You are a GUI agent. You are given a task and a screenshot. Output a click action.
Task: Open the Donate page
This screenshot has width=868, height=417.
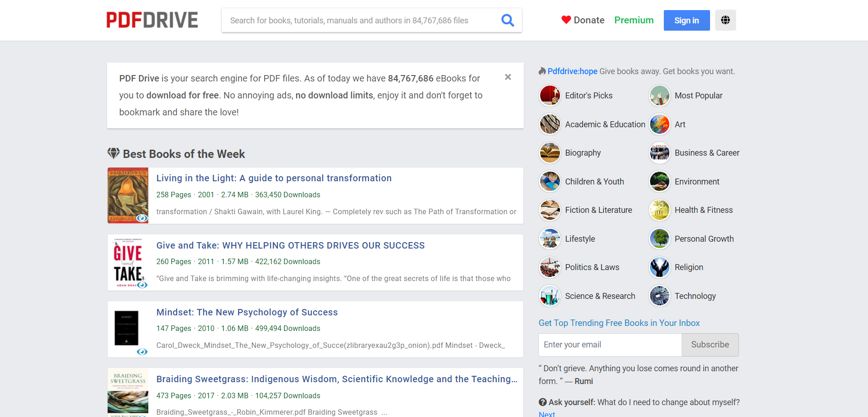583,20
